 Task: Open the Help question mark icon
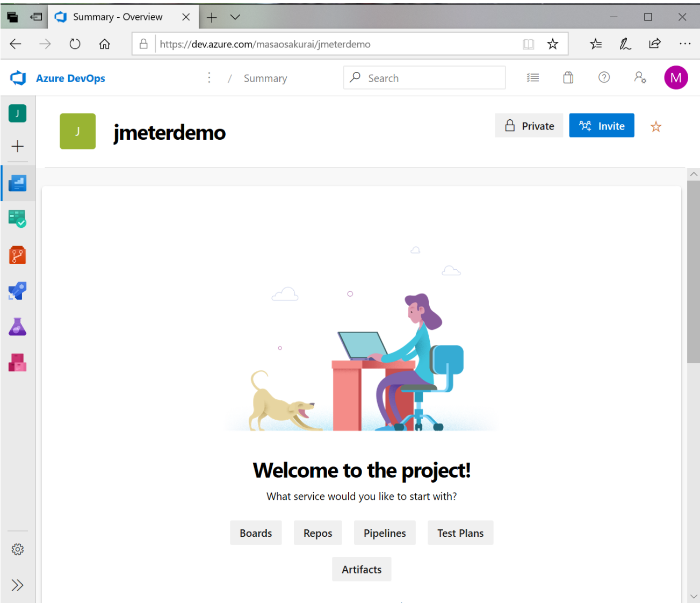pyautogui.click(x=604, y=78)
